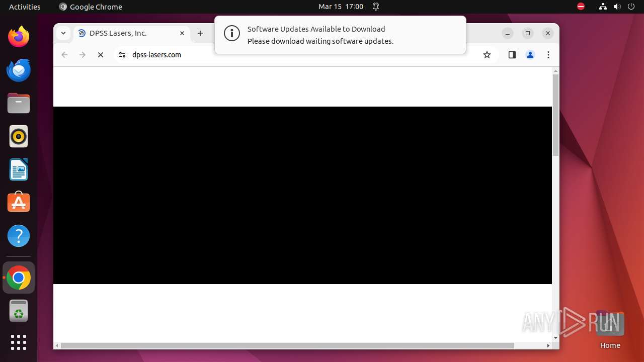Toggle Chrome side panel
Screen dimensions: 644x362
pyautogui.click(x=512, y=55)
